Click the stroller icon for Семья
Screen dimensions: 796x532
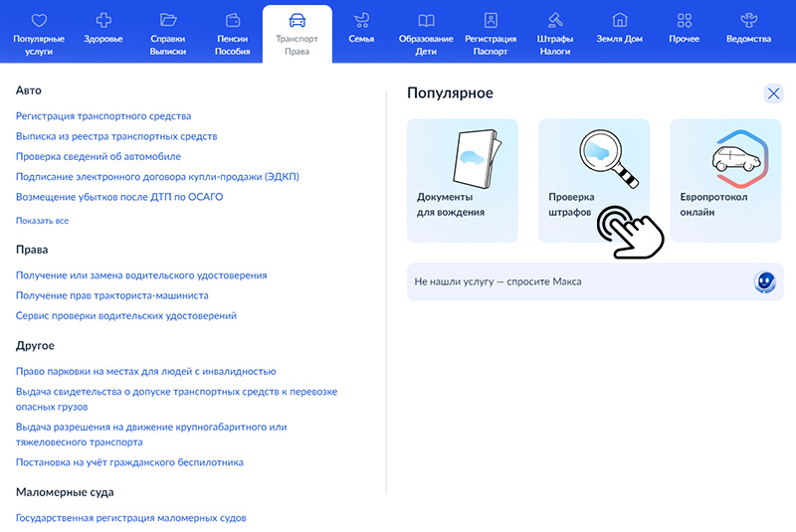[x=361, y=20]
